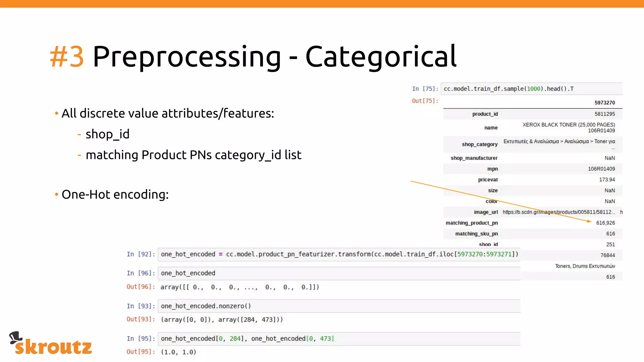Click the pricevat value 173.94
This screenshot has width=644, height=362.
click(607, 180)
